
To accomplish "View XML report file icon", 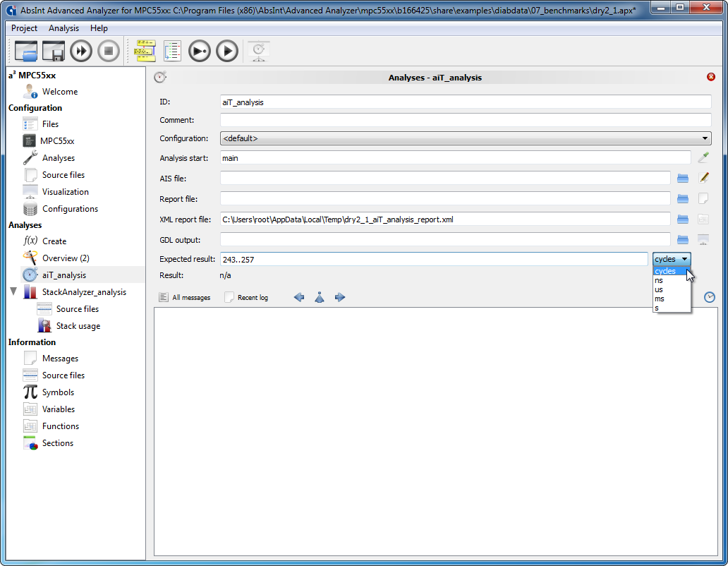I will (703, 219).
